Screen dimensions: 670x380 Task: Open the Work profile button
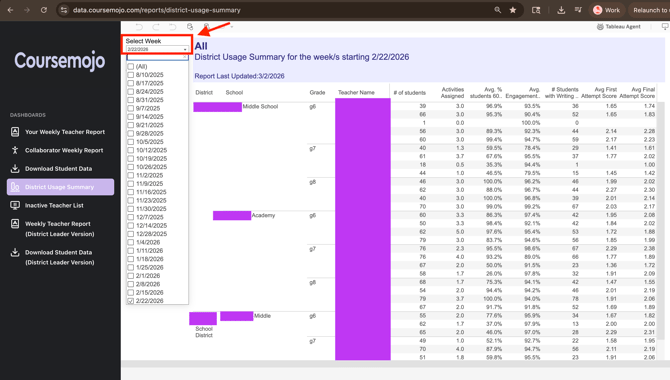[x=607, y=10]
